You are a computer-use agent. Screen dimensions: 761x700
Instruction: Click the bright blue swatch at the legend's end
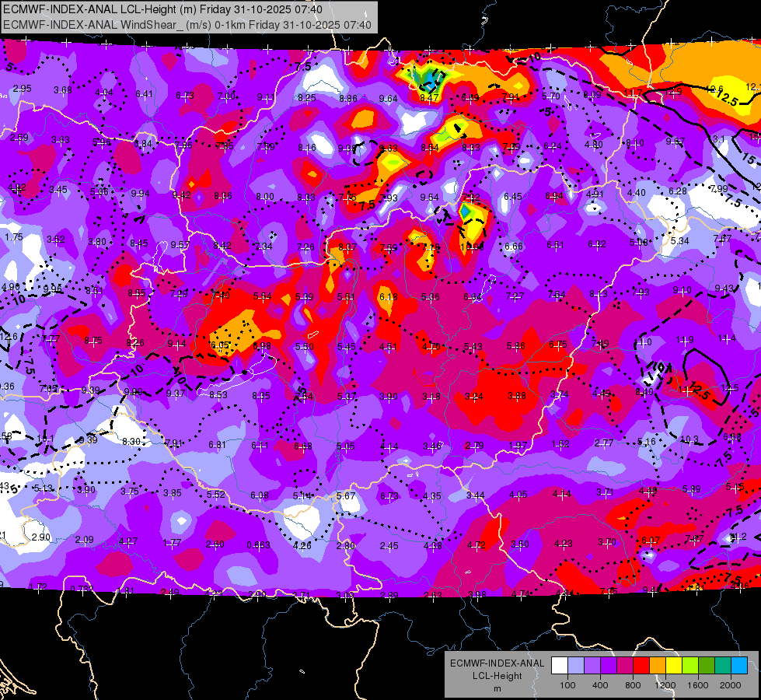(739, 666)
